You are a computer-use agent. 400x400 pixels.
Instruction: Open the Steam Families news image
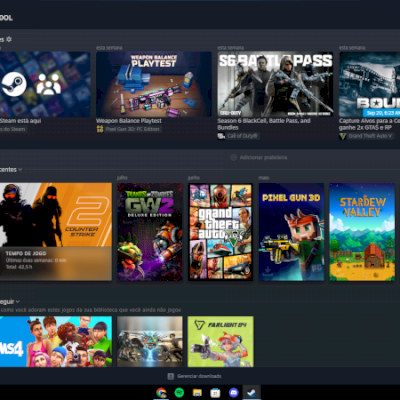[x=45, y=84]
